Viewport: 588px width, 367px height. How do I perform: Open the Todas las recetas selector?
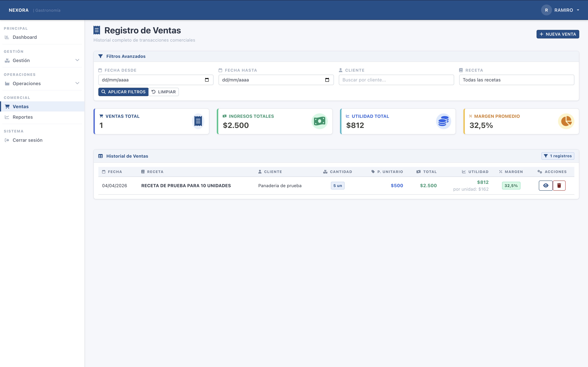click(517, 80)
